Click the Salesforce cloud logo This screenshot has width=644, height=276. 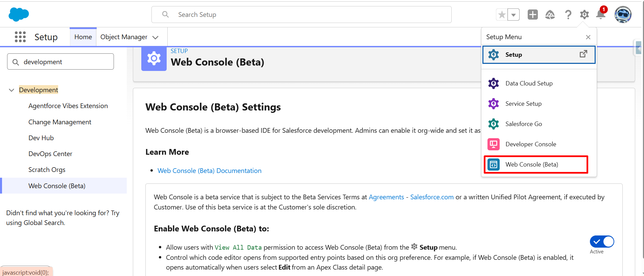pyautogui.click(x=19, y=15)
